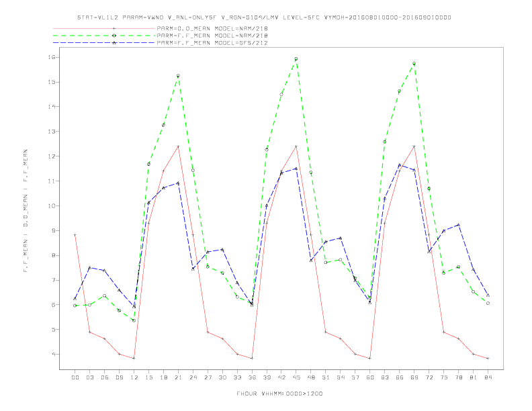Click y-axis tick label 14

(52, 107)
